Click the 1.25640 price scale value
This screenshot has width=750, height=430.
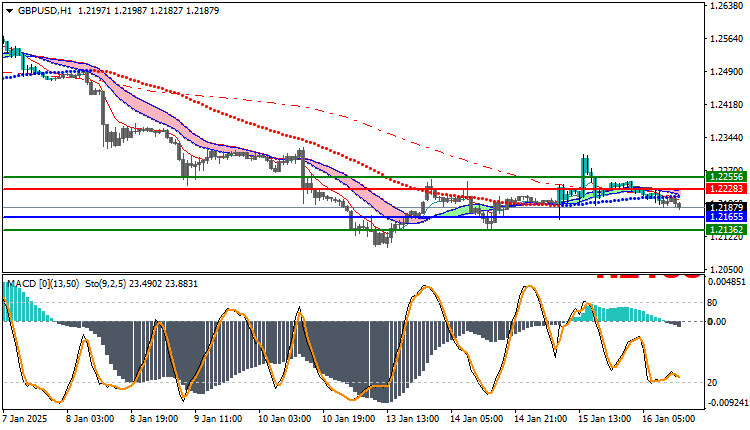pos(726,39)
